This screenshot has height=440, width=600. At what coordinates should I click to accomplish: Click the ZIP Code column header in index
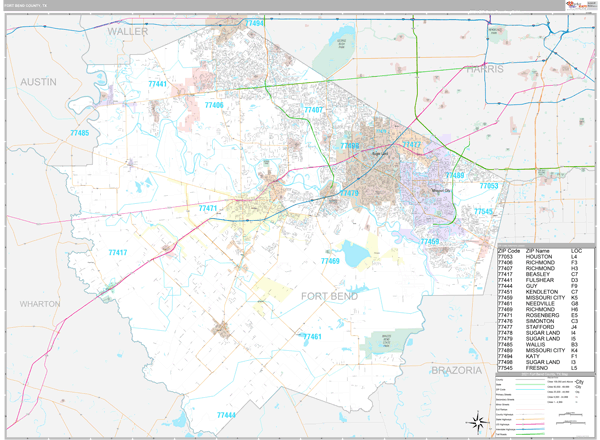point(509,251)
